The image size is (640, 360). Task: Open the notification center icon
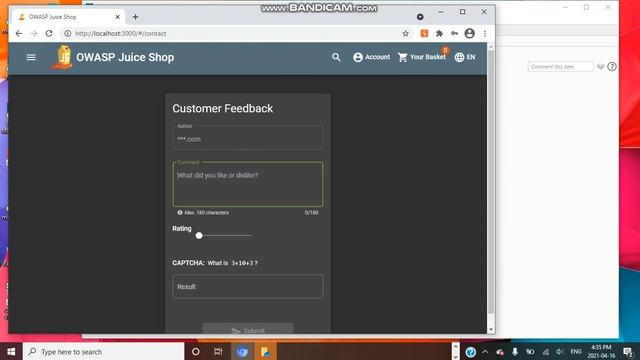coord(628,352)
